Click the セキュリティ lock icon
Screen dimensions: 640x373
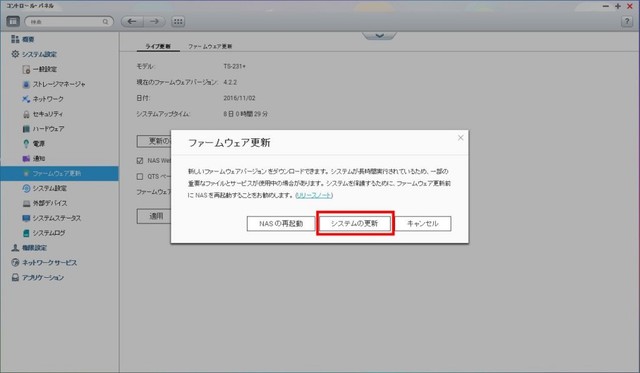(26, 114)
